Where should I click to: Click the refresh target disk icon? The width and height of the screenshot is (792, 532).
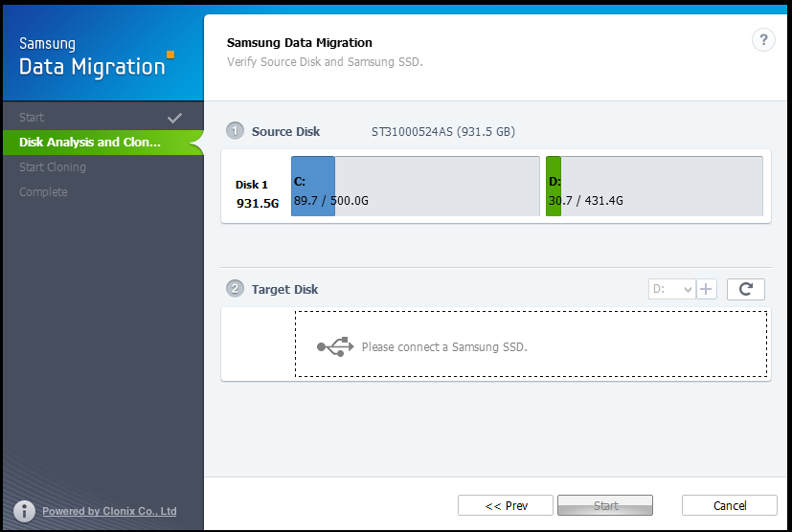[x=745, y=289]
